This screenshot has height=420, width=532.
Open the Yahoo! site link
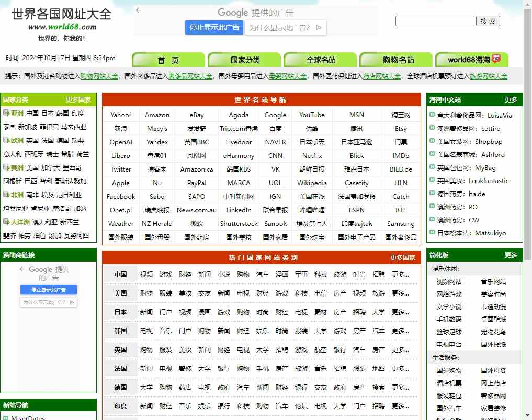[120, 115]
